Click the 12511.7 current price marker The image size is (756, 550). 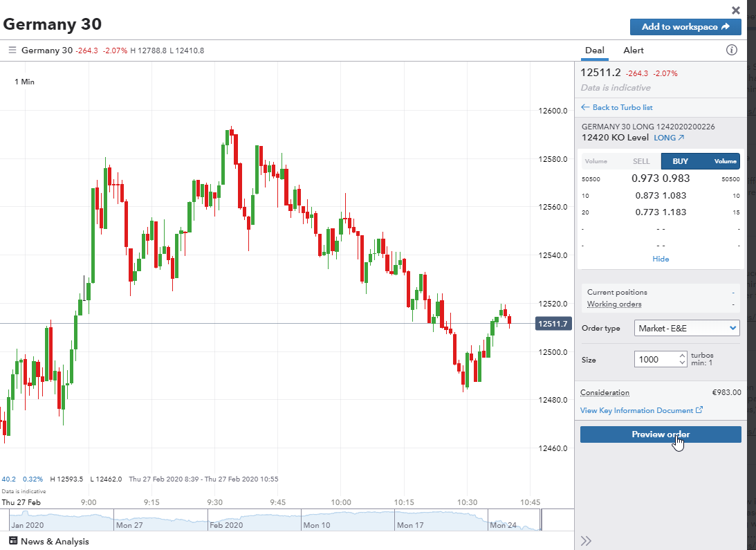553,324
